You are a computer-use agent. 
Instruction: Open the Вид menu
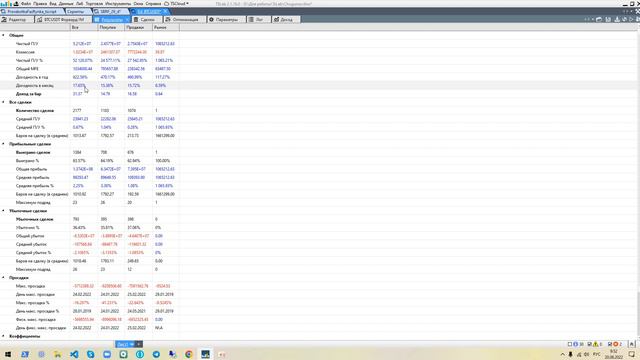(x=53, y=4)
